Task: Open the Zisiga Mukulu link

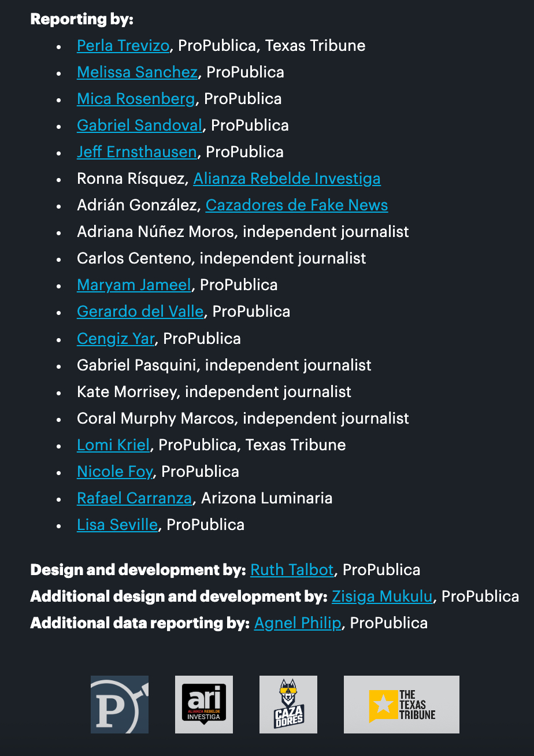Action: (x=382, y=596)
